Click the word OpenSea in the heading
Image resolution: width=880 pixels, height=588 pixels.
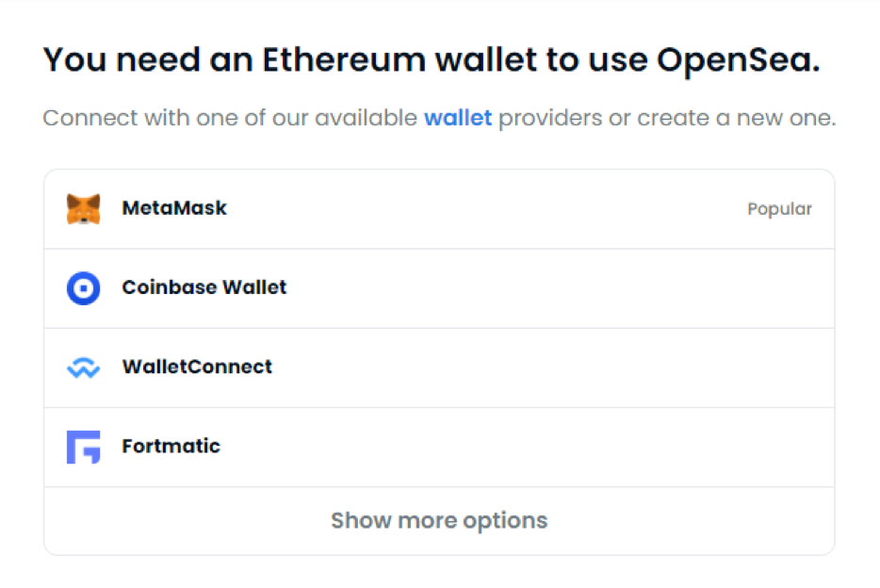click(x=738, y=60)
